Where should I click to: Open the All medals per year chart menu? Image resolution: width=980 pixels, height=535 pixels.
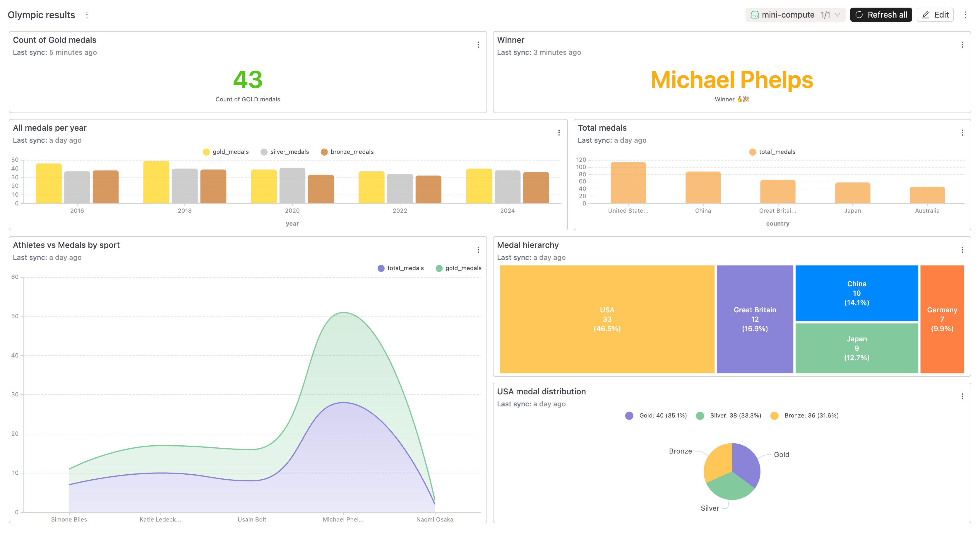[x=559, y=132]
